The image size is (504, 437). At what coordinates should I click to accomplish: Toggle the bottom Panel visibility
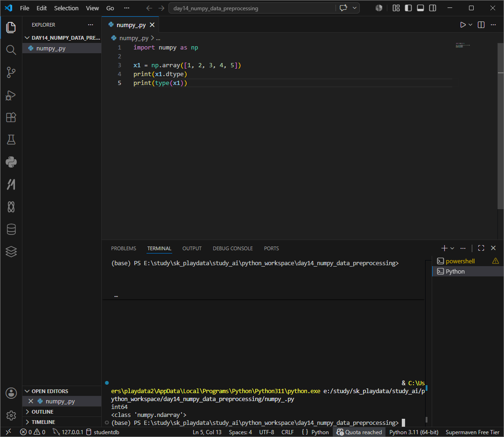click(420, 8)
